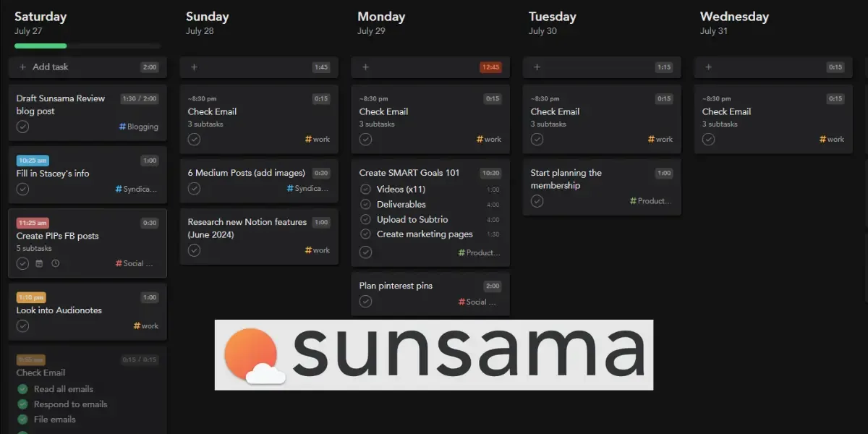Mark Draft Sunsama Review blog post complete
Image resolution: width=868 pixels, height=434 pixels.
(x=23, y=127)
